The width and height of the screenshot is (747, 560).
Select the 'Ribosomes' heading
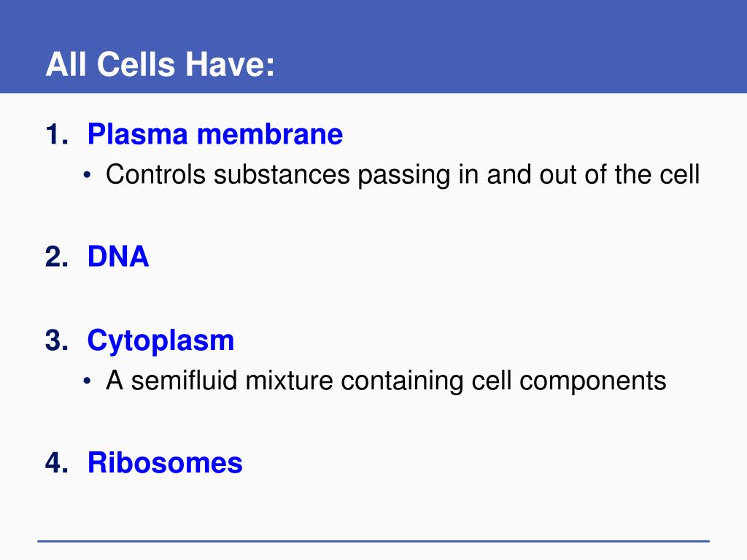165,463
